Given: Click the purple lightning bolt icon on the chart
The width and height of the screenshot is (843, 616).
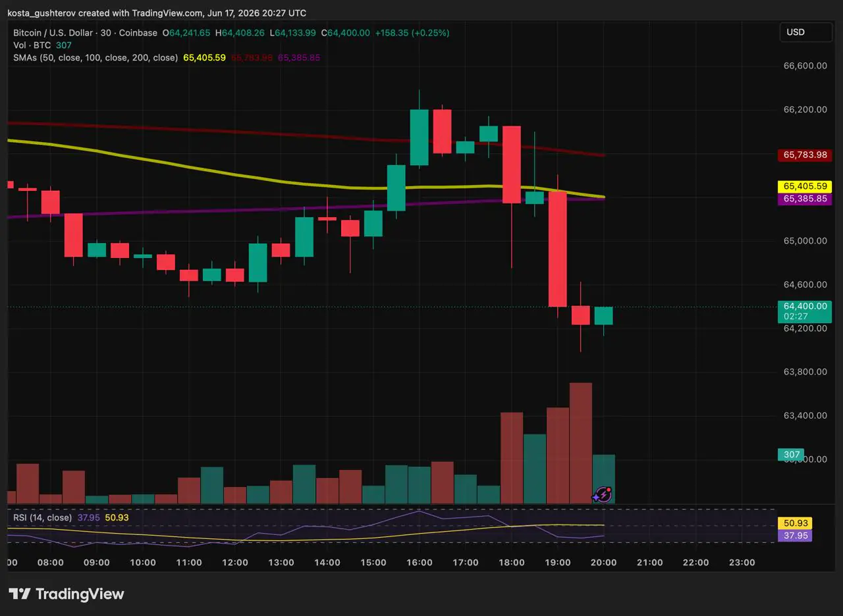Looking at the screenshot, I should point(603,494).
